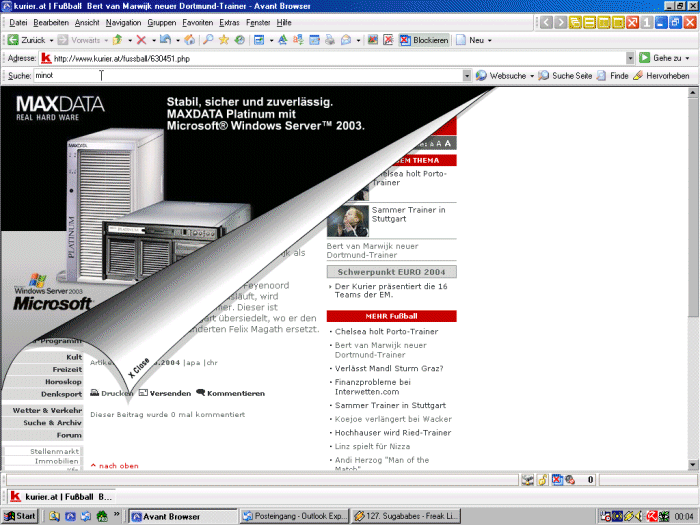Open the Extras menu
700x525 pixels.
click(229, 22)
